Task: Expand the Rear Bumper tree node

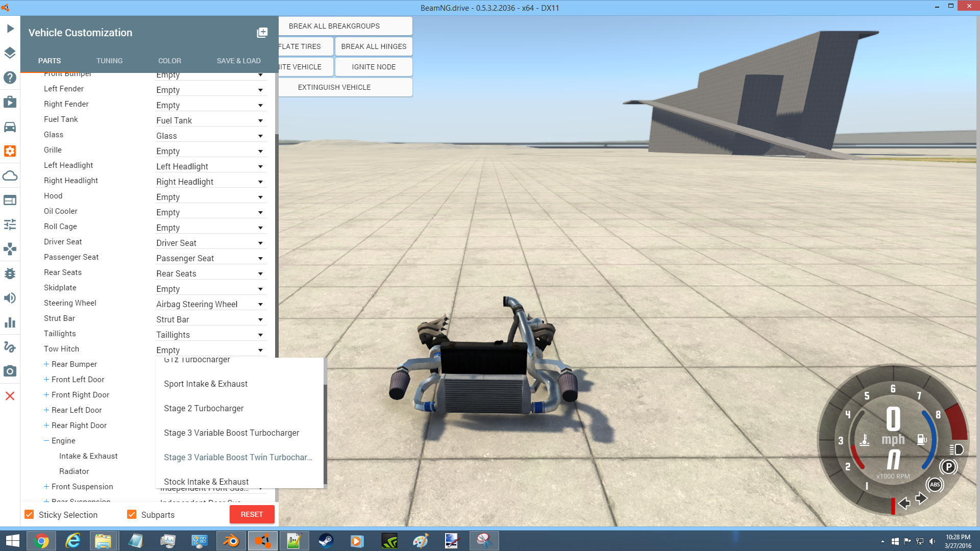Action: click(x=46, y=364)
